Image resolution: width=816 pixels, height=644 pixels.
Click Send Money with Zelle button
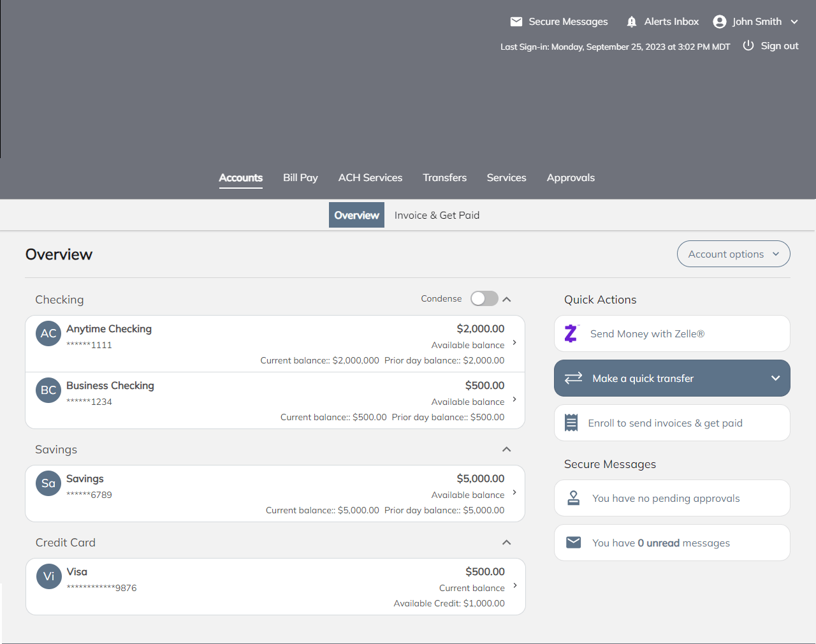(x=672, y=333)
